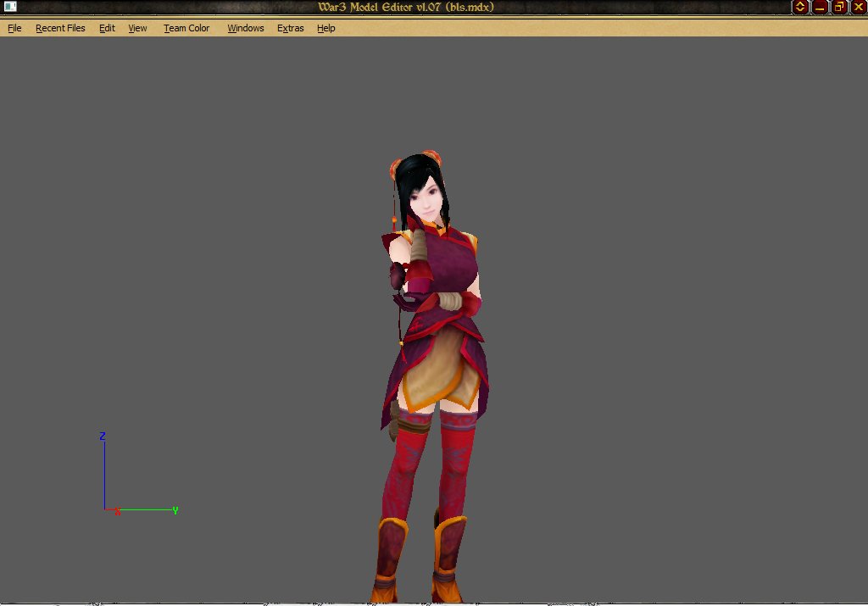Open the File menu
868x606 pixels.
tap(14, 28)
